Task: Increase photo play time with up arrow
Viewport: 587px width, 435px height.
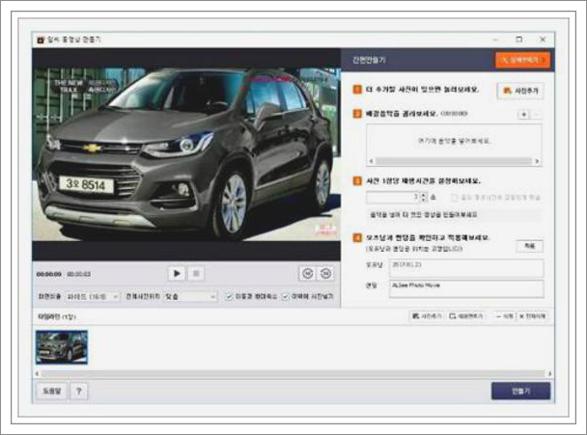Action: (x=424, y=195)
